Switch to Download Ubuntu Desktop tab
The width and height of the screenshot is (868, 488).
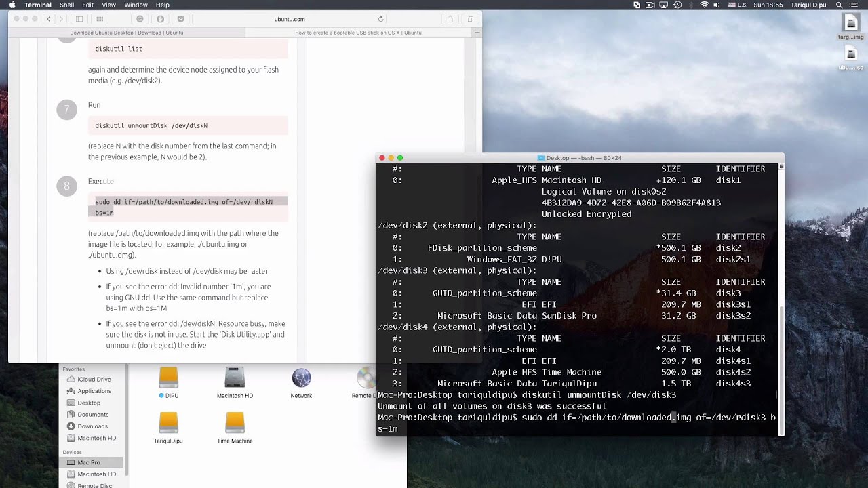click(127, 32)
